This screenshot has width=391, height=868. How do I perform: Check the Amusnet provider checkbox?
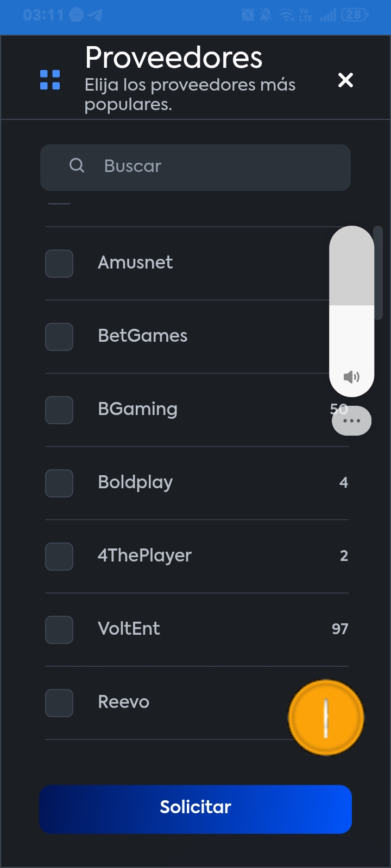point(59,264)
